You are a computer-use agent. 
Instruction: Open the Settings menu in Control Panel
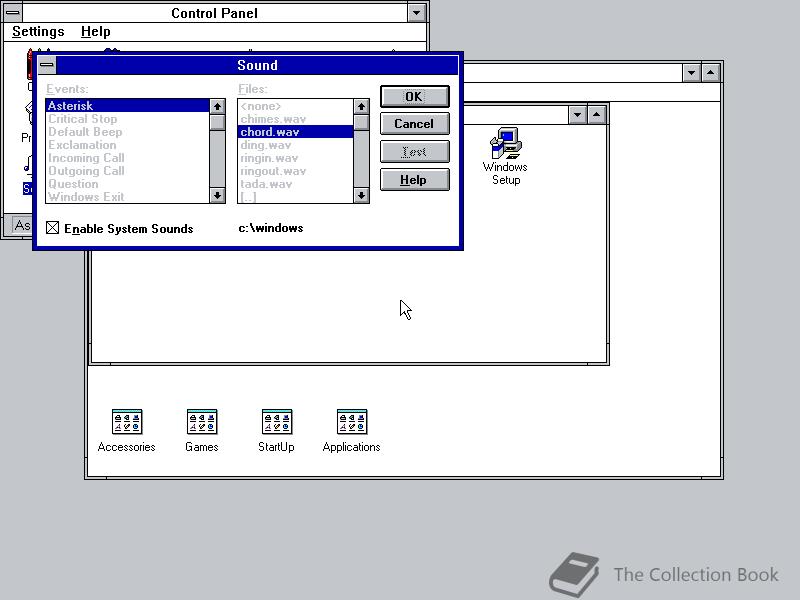(x=38, y=32)
